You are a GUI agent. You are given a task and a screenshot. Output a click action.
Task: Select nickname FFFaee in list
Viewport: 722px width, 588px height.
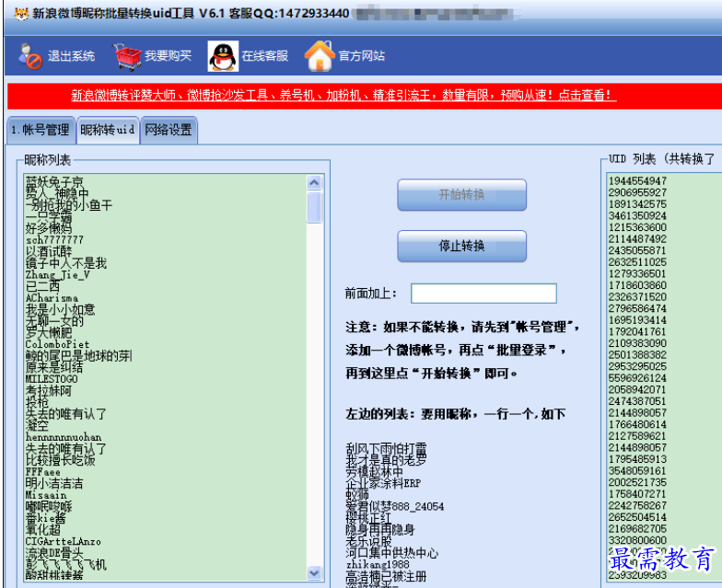coord(42,472)
